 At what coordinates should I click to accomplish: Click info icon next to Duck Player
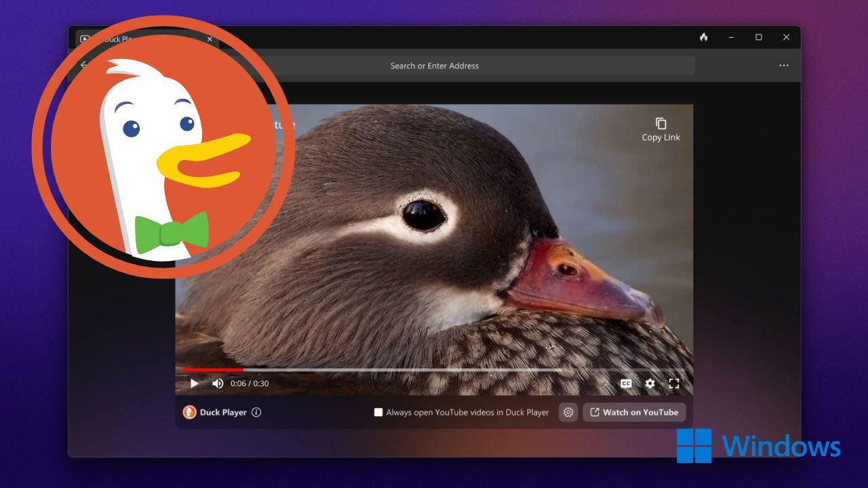256,412
